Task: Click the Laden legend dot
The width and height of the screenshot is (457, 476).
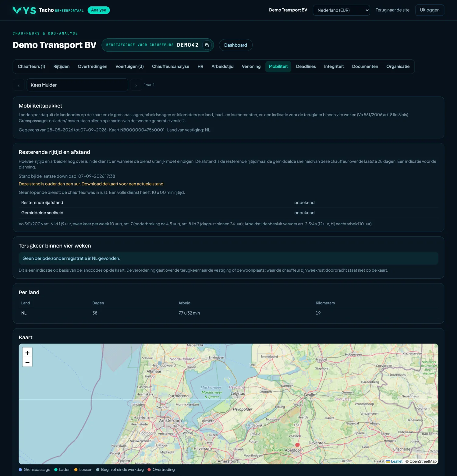Action: pos(56,470)
